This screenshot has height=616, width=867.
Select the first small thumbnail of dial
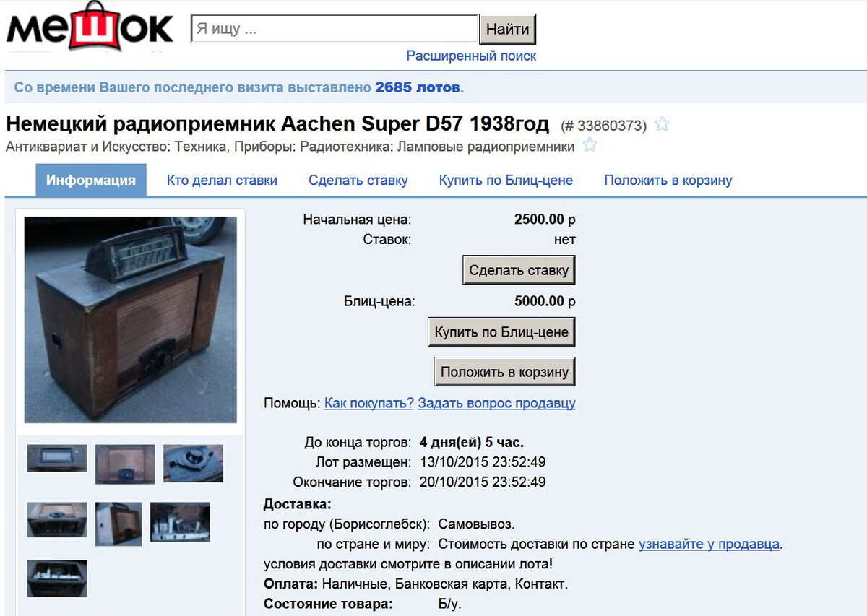pos(57,458)
